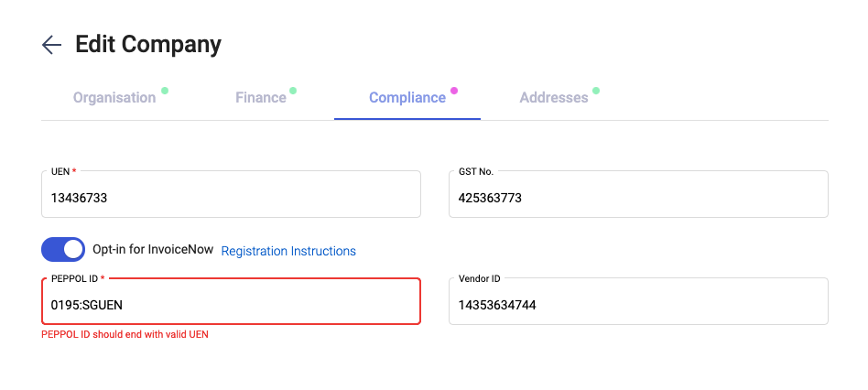Open the Registration Instructions link
The image size is (868, 390).
pos(288,251)
